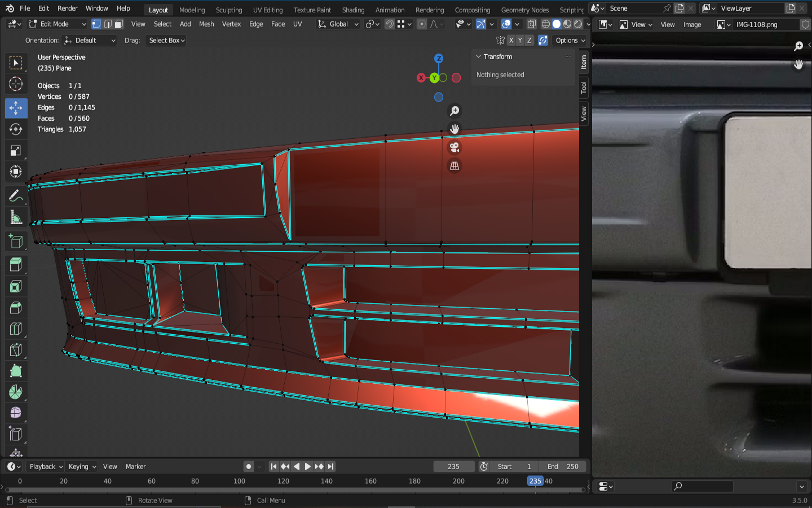812x508 pixels.
Task: Click the timeline frame 235 marker
Action: point(535,481)
